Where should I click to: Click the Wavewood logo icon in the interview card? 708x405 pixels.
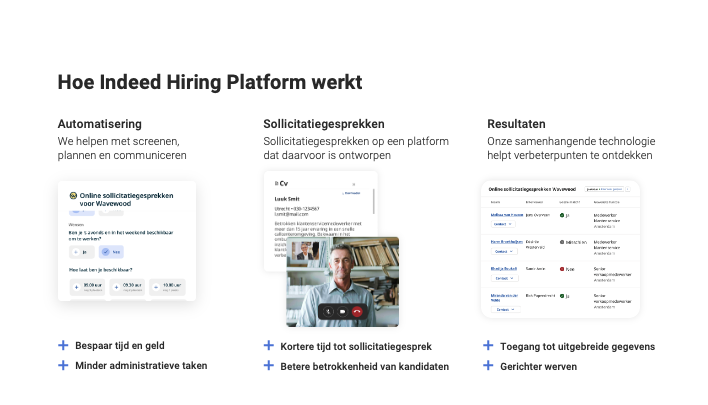[73, 196]
